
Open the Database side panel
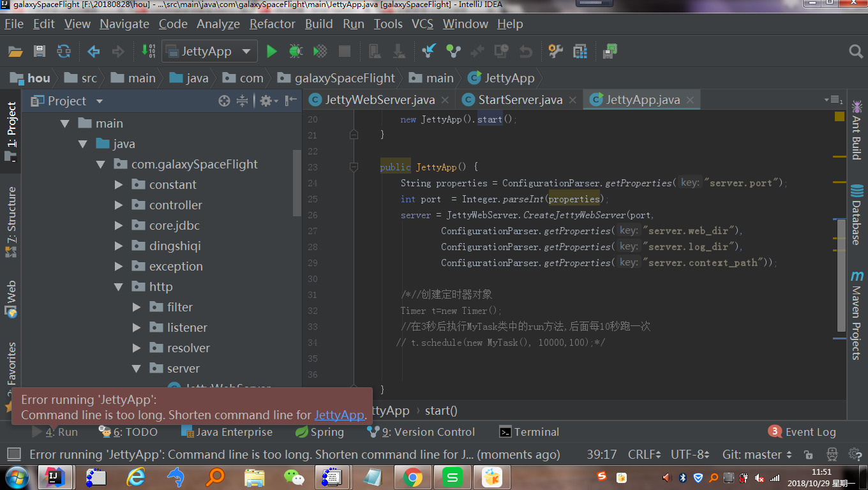coord(857,214)
